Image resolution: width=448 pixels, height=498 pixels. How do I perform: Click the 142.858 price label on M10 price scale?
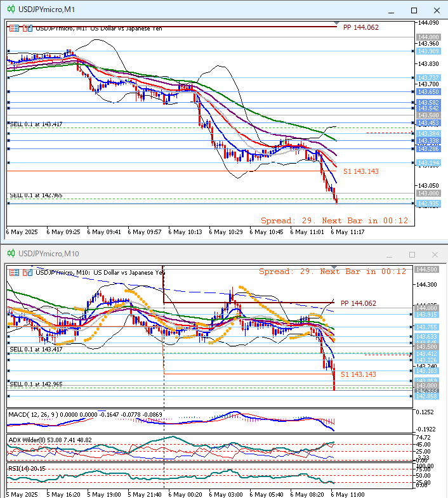point(426,396)
